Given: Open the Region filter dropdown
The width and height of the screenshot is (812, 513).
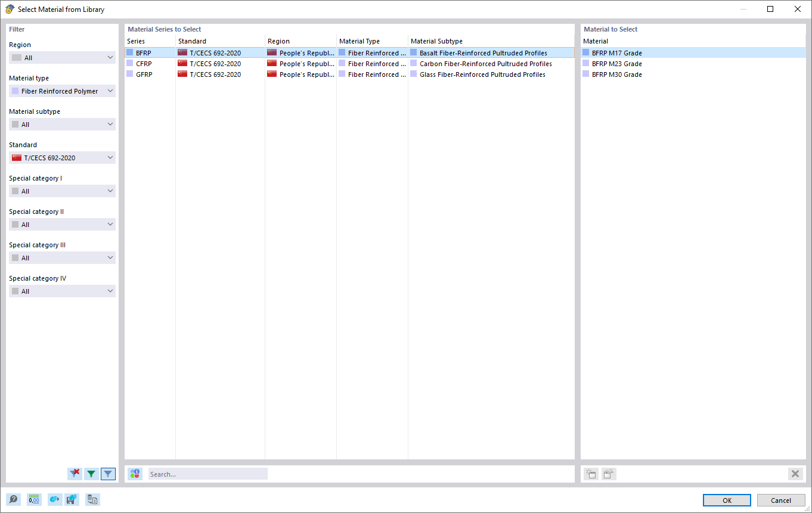Looking at the screenshot, I should point(62,57).
